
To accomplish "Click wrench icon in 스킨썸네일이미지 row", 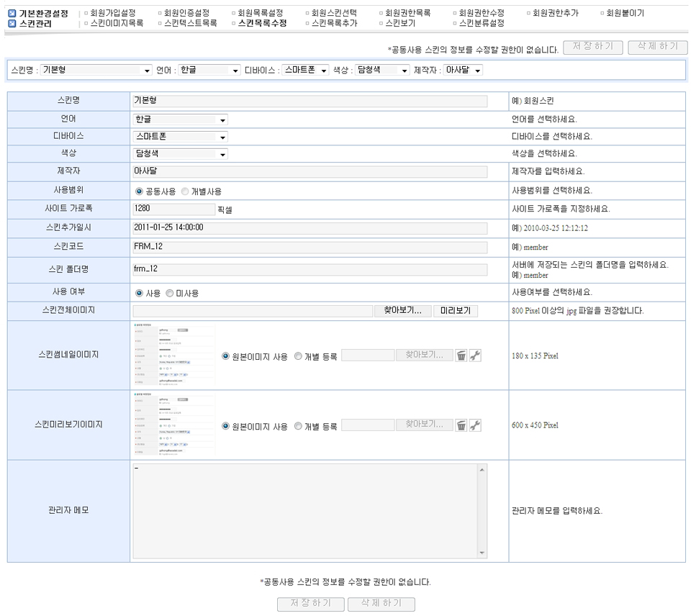I will [475, 356].
